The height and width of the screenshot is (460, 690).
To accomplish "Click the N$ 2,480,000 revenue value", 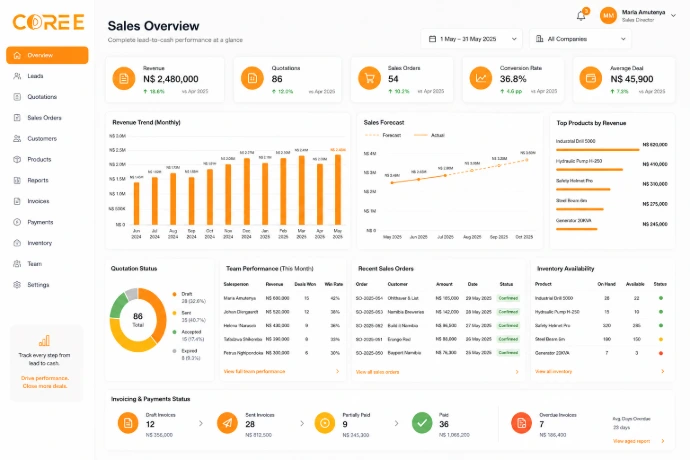I will (x=171, y=79).
